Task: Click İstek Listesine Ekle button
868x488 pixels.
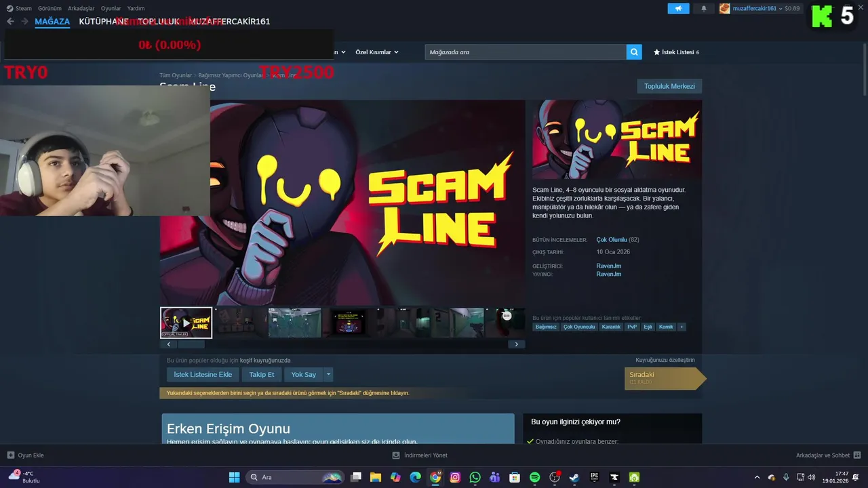Action: click(203, 374)
